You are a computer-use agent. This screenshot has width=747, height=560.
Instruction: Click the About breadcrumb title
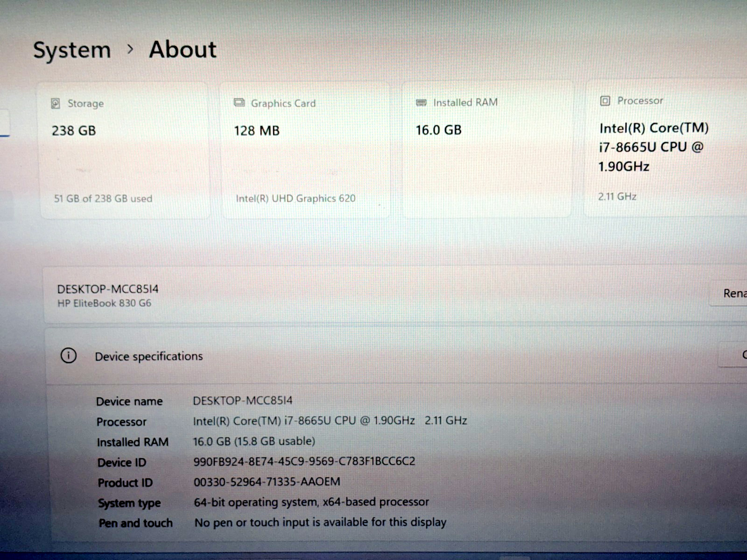[x=183, y=49]
